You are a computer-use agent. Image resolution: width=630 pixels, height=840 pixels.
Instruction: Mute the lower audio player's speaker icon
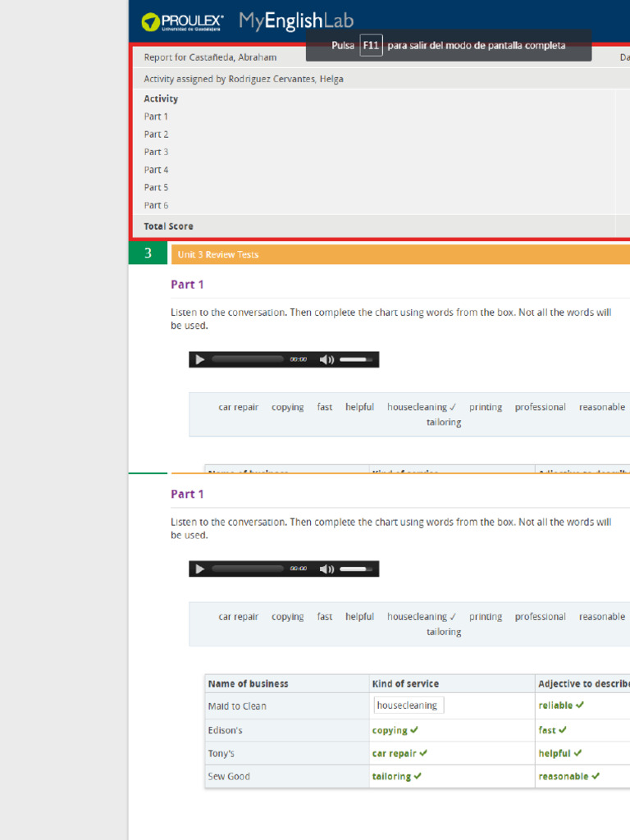326,569
